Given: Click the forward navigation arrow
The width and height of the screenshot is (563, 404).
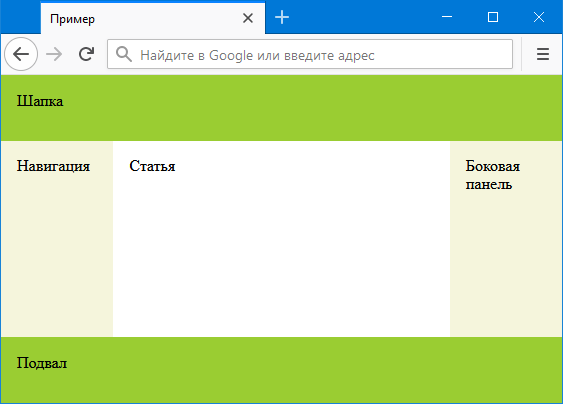Looking at the screenshot, I should (x=54, y=55).
